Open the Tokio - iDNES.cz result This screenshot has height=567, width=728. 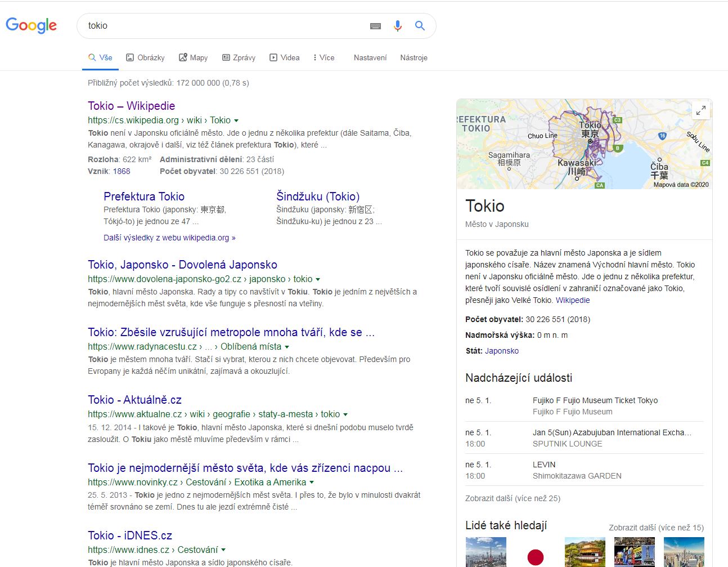coord(130,535)
